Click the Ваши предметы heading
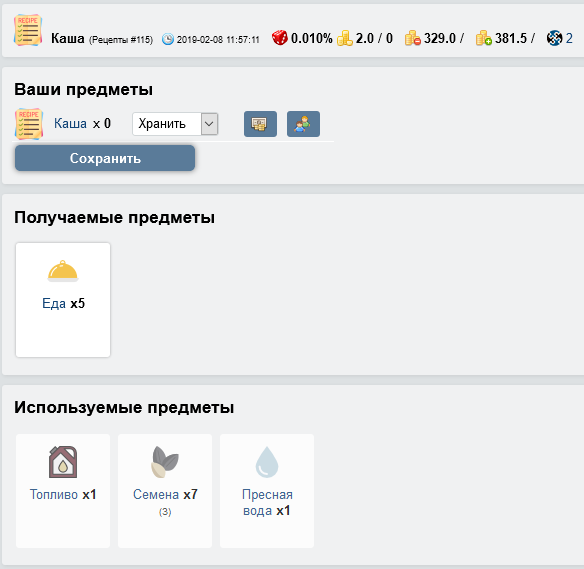584x569 pixels. (x=83, y=90)
